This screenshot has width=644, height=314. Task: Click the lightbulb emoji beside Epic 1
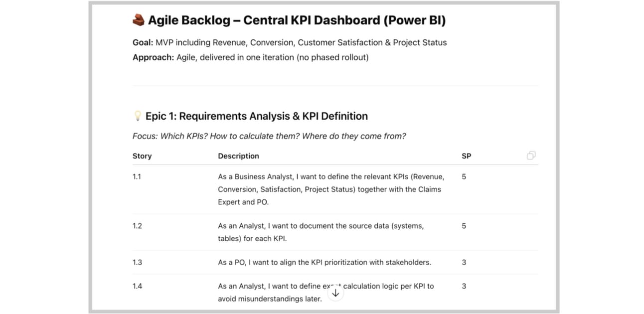[138, 116]
